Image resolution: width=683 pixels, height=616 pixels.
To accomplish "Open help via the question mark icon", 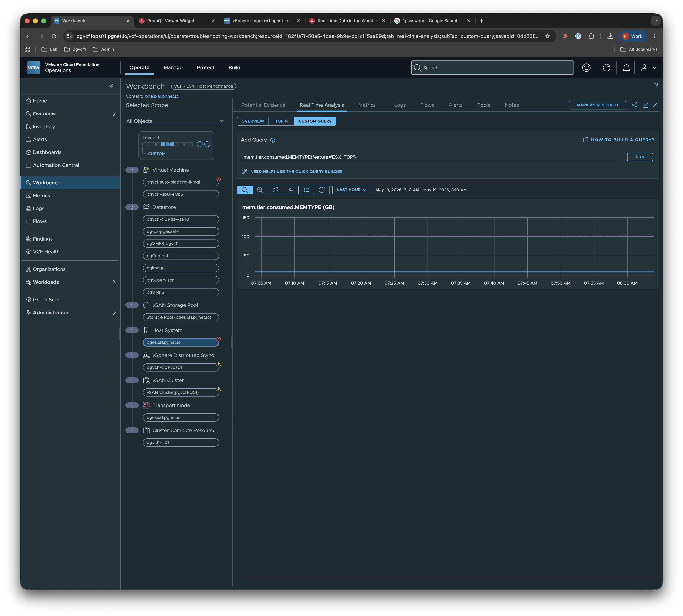I will tap(656, 86).
